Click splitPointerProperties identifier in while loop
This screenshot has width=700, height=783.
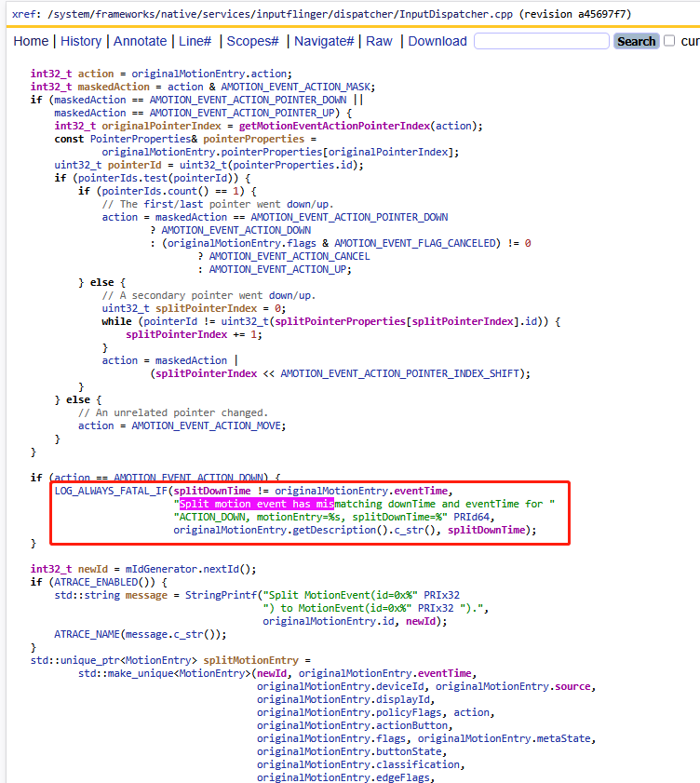point(341,321)
